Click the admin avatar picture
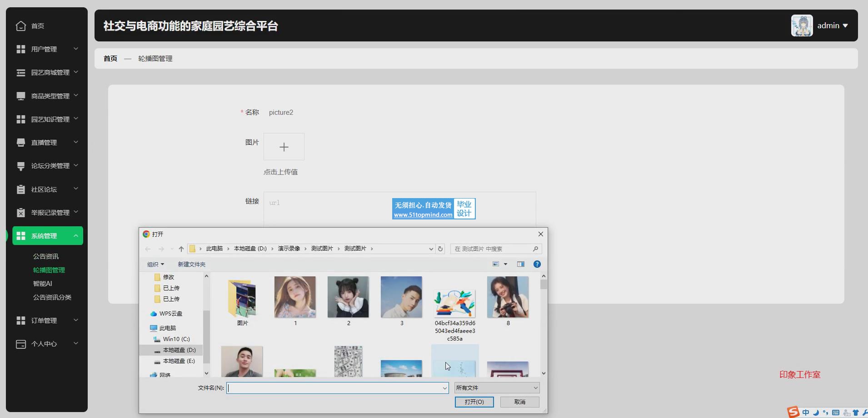The width and height of the screenshot is (868, 418). click(802, 26)
